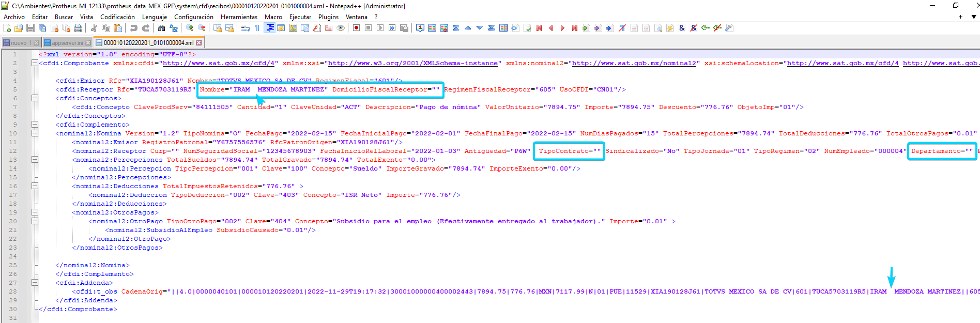Toggle the Function List icon
This screenshot has width=980, height=323.
[x=317, y=28]
